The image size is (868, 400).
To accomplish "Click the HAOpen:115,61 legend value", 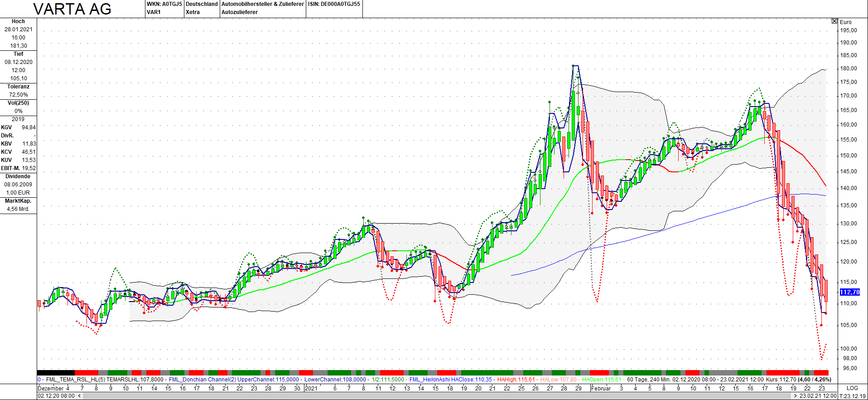I will tap(602, 380).
